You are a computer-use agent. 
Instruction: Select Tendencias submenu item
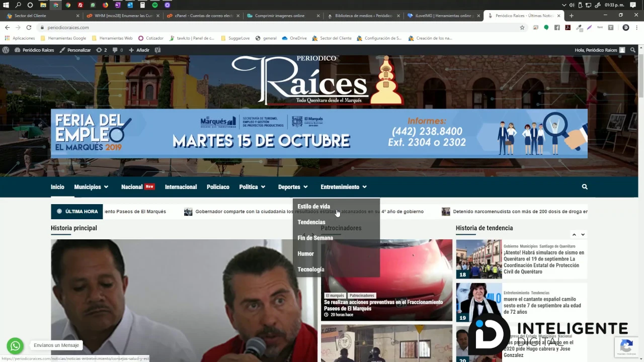tap(311, 222)
